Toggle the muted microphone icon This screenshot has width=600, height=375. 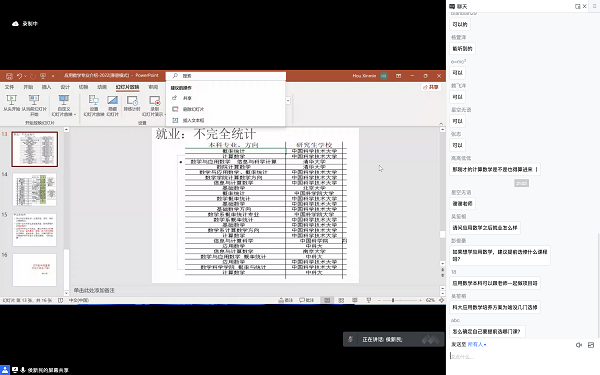click(x=350, y=339)
